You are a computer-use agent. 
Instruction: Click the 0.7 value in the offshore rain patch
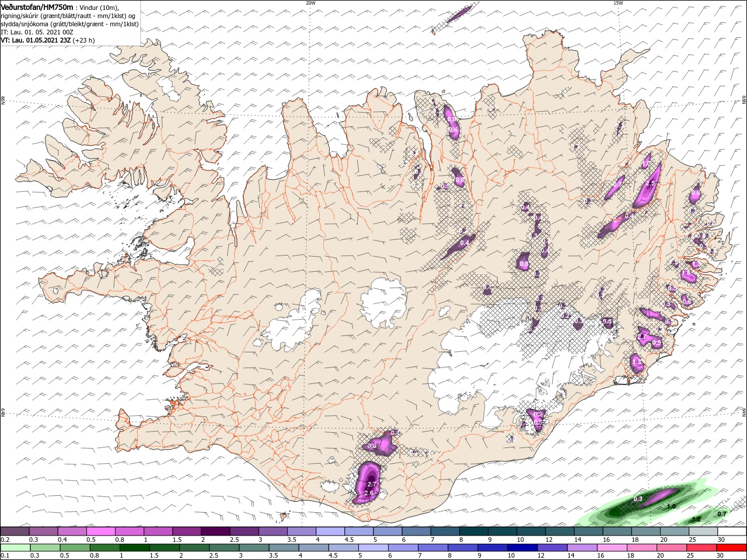pyautogui.click(x=722, y=513)
